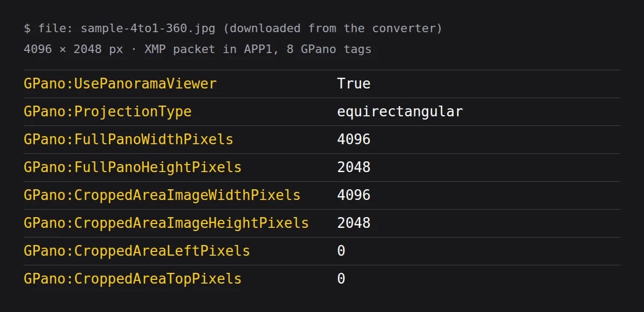Screen dimensions: 644x312
Task: Select the equirectangular value
Action: [x=400, y=112]
